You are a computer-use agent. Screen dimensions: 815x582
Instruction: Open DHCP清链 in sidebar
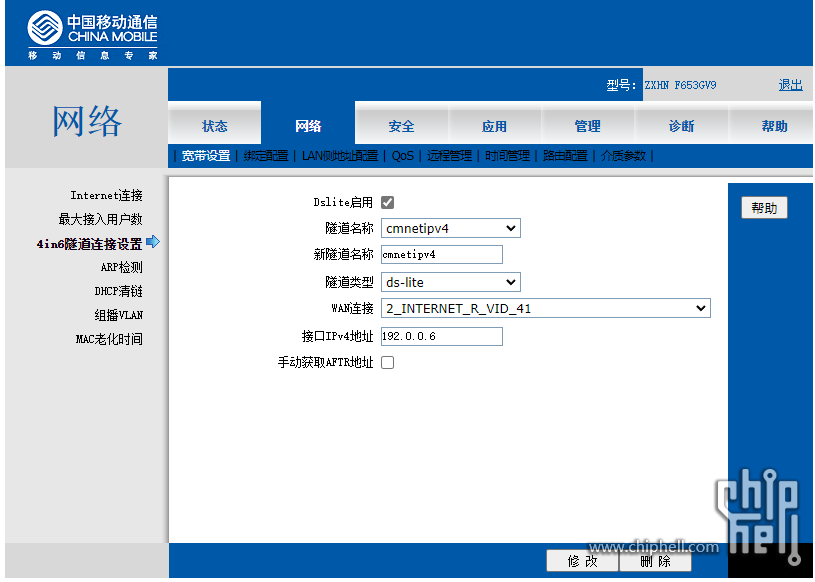[119, 291]
